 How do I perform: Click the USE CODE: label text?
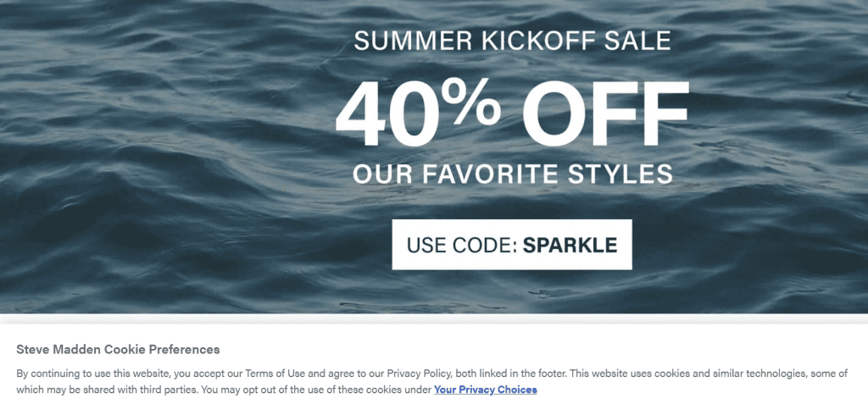coord(461,245)
